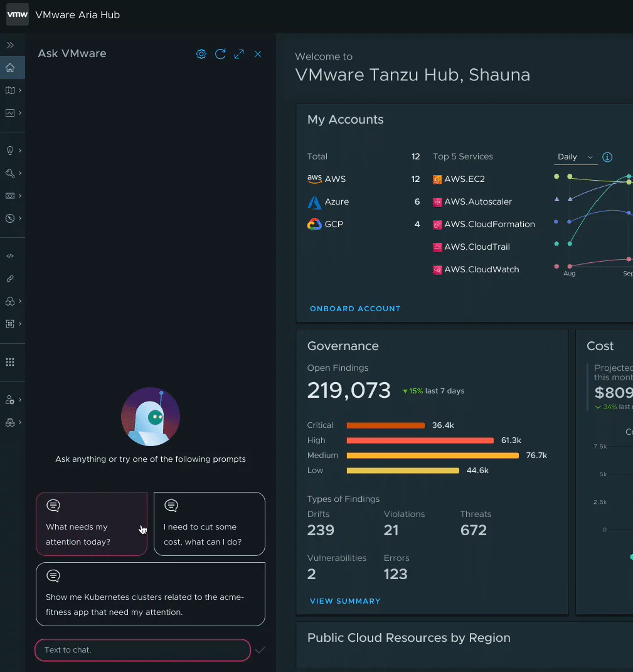Choose prompt 'What needs my attention today?'
Screen dimensions: 633x672
[x=92, y=524]
